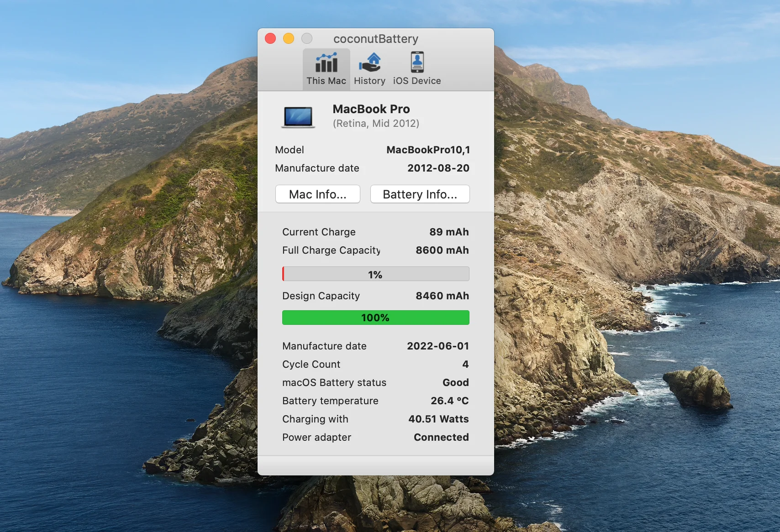Select the Good battery status value
780x532 pixels.
pos(456,382)
